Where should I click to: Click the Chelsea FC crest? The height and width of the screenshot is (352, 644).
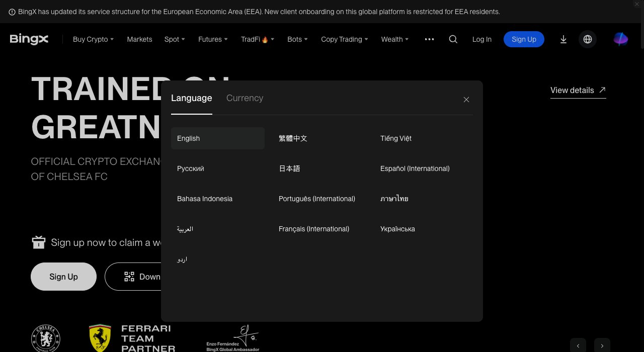coord(46,338)
